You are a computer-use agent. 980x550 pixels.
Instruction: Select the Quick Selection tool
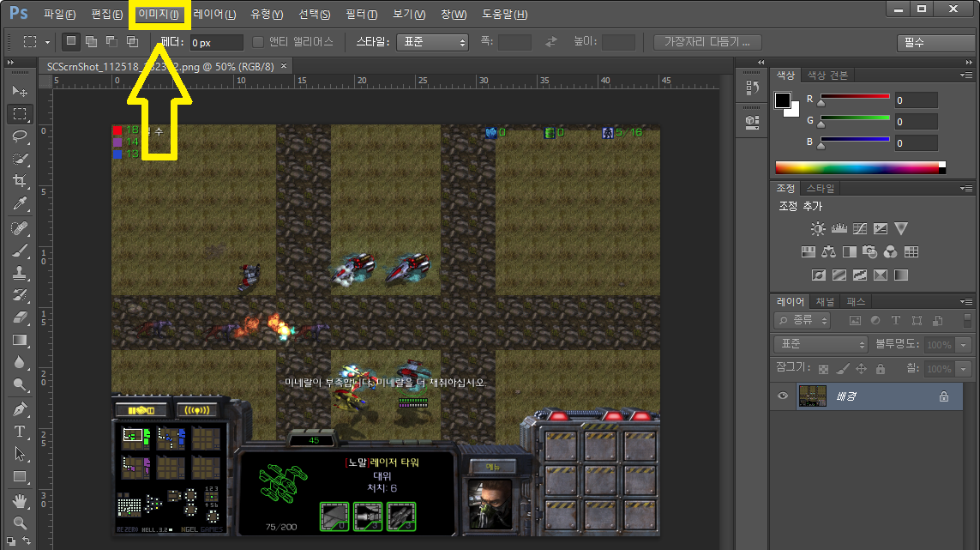(20, 159)
